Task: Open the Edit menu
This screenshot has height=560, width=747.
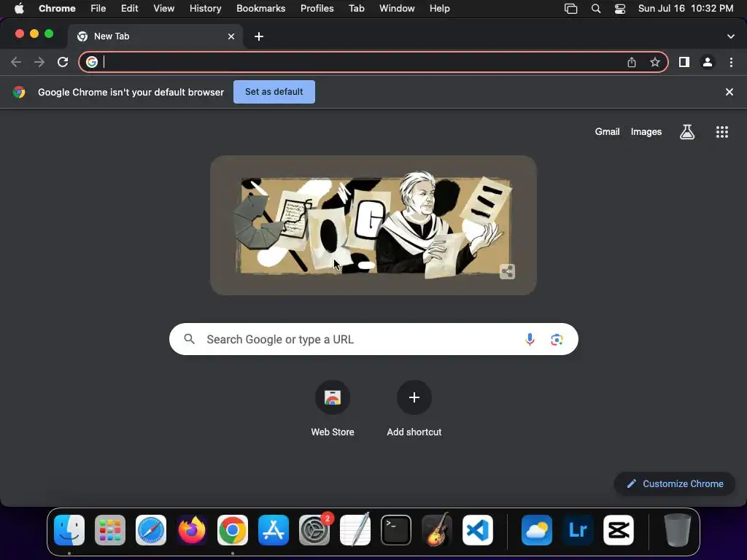Action: point(129,8)
